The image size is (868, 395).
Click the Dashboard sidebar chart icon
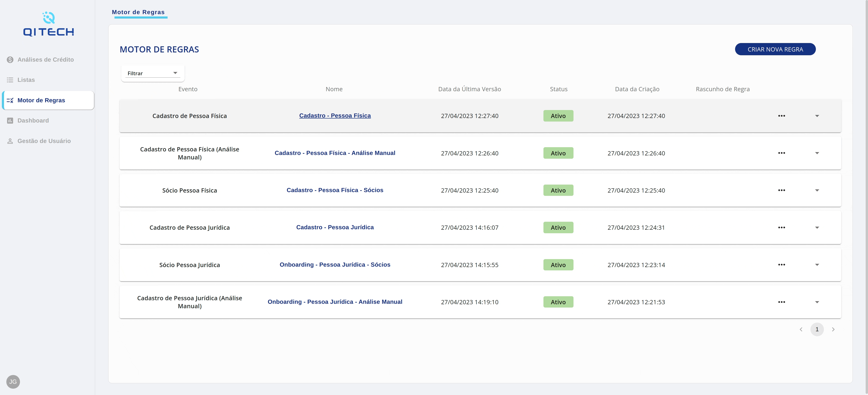[x=10, y=121]
